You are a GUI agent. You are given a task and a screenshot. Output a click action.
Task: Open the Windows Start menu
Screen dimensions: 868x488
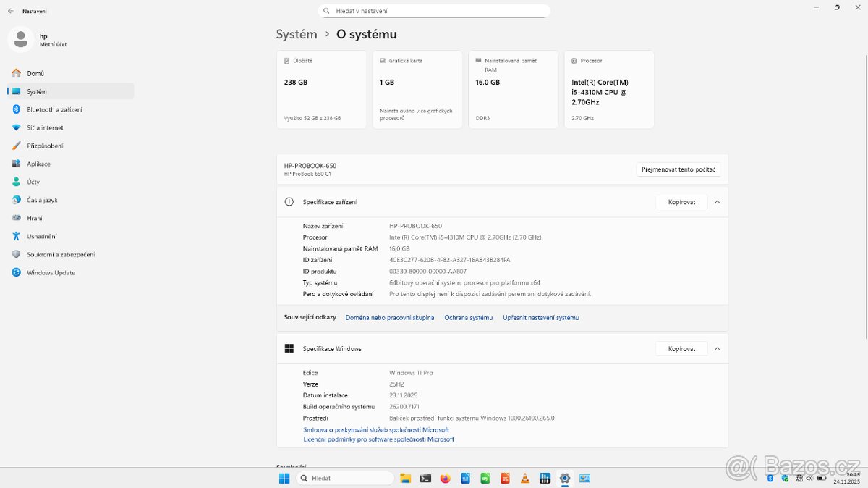[x=284, y=478]
